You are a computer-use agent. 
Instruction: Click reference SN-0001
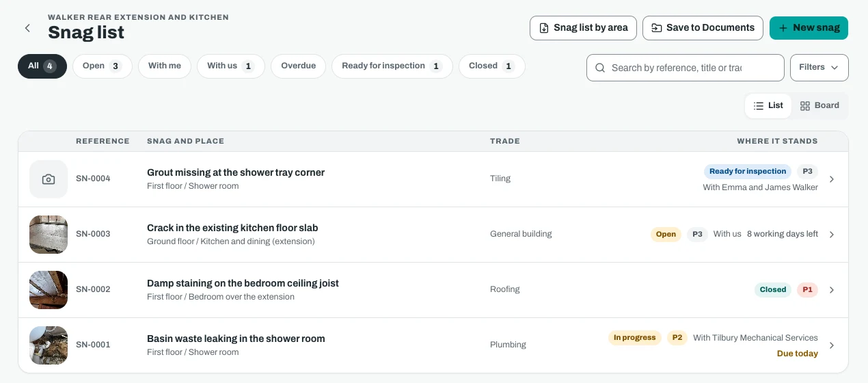pos(93,345)
